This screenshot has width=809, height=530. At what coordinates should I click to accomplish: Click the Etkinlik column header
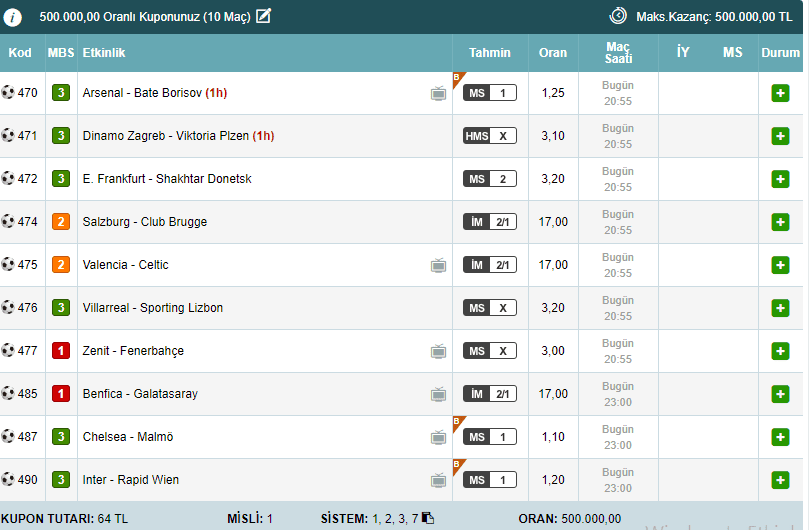(104, 53)
